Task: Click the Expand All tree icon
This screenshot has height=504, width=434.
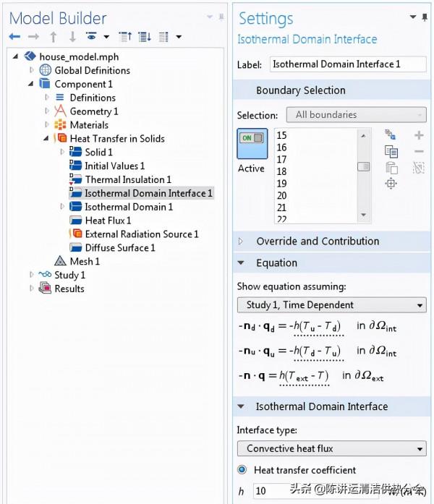Action: [x=144, y=37]
